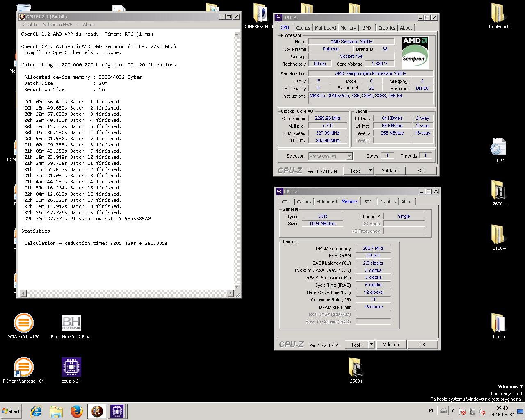The image size is (525, 420).
Task: Select About tab in upper CPU-Z window
Action: pyautogui.click(x=406, y=28)
